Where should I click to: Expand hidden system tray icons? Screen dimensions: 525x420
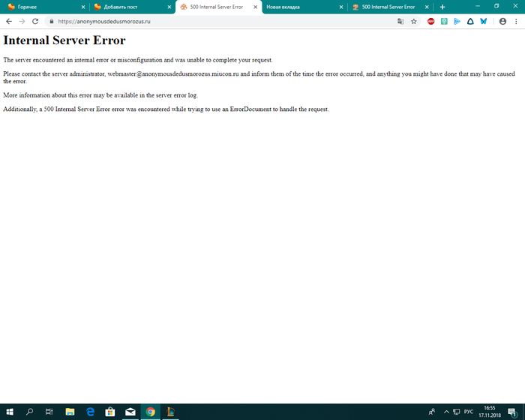tap(447, 412)
